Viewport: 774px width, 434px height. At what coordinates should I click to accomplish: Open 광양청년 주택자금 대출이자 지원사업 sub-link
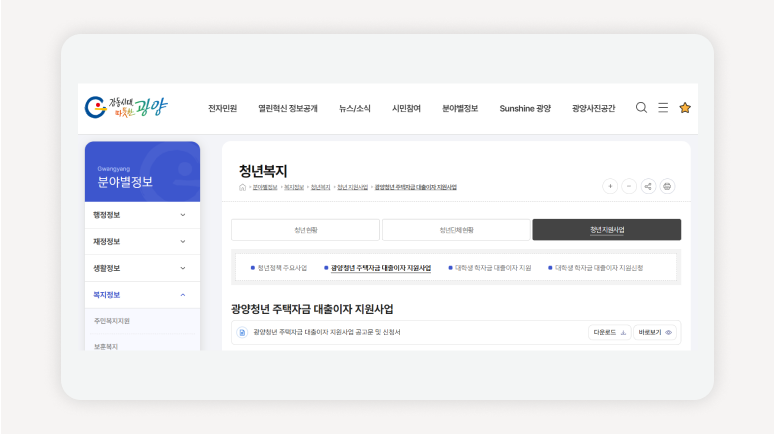[x=381, y=268]
